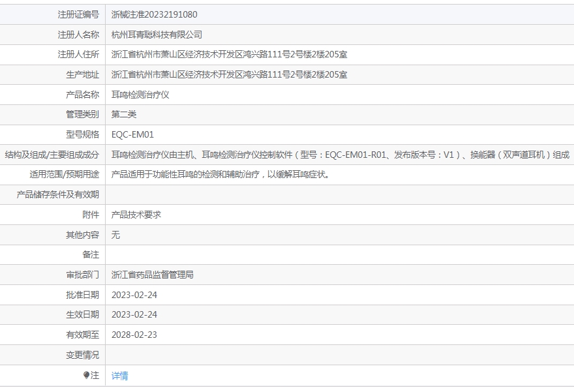
Task: Click the 产品储存条件及有效期 label
Action: [x=58, y=195]
